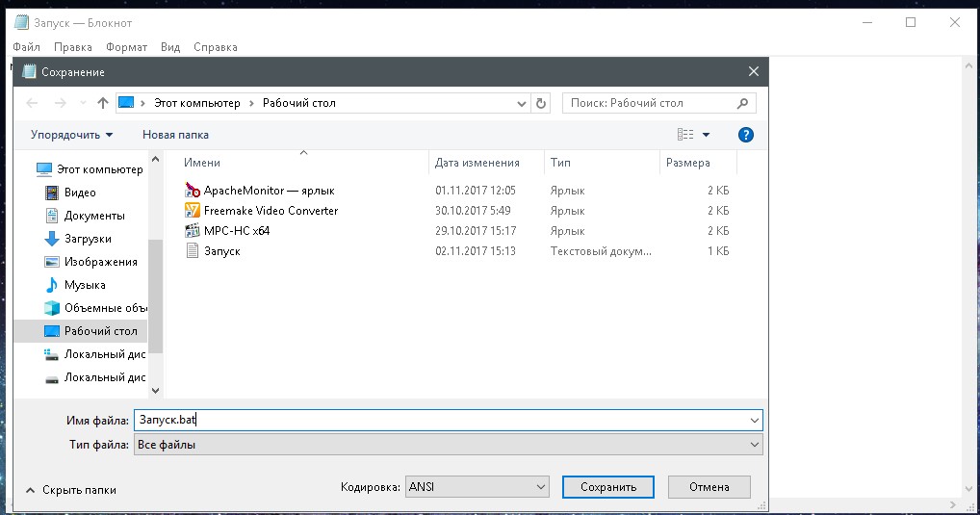
Task: Open the Справка menu
Action: tap(215, 47)
